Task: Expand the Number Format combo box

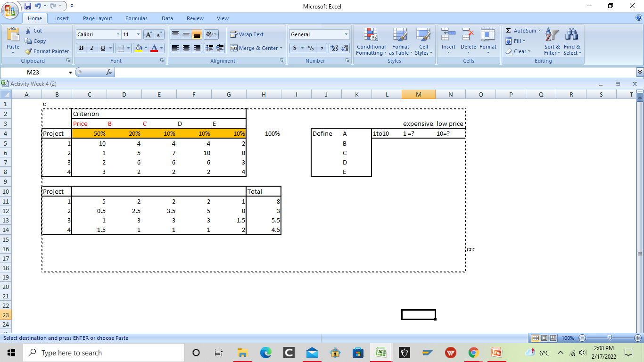Action: coord(347,34)
